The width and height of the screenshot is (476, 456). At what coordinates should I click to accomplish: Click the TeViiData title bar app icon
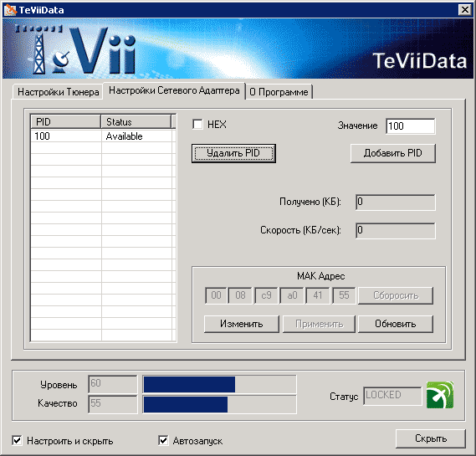point(10,10)
